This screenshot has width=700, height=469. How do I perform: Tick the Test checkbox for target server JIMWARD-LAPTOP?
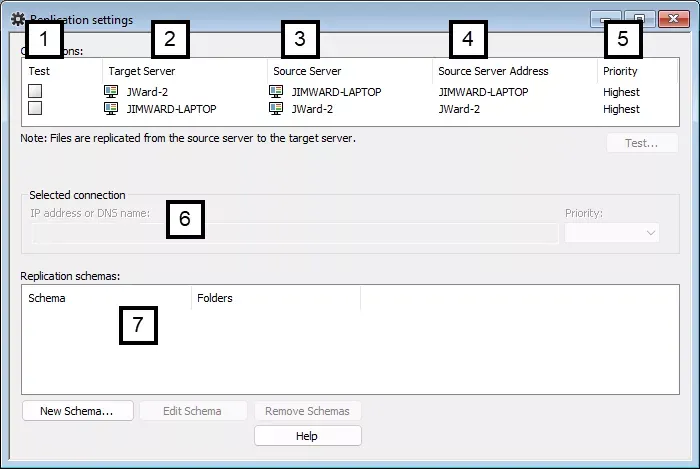(35, 108)
